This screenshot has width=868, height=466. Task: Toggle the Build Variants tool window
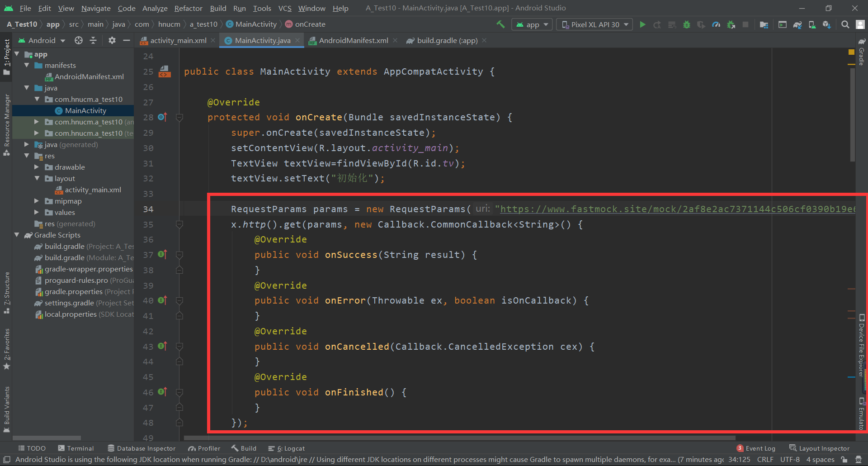coord(6,409)
